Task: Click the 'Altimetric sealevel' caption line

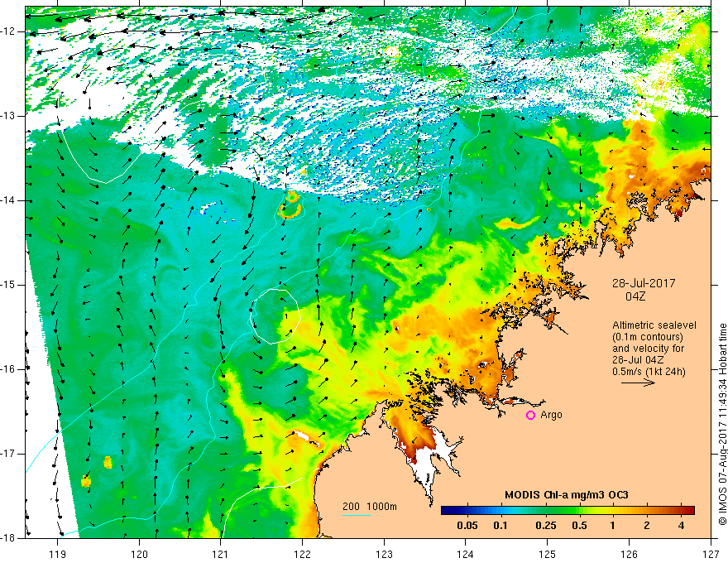Action: (654, 325)
